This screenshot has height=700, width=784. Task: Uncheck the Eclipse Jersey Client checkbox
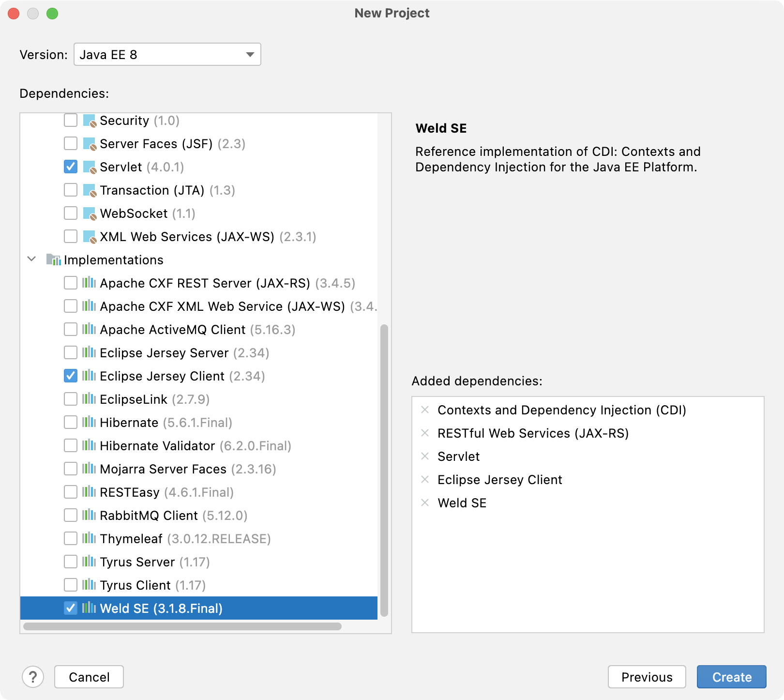pos(71,376)
